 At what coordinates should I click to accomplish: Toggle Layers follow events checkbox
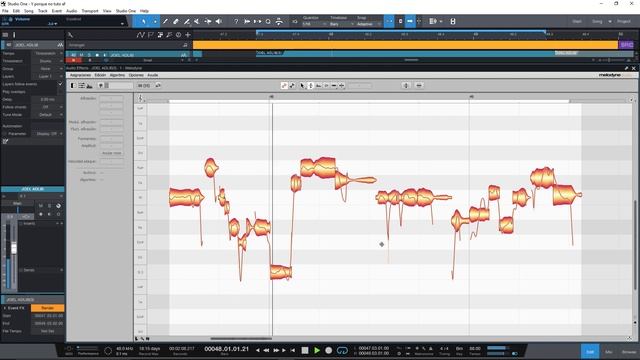pos(60,84)
